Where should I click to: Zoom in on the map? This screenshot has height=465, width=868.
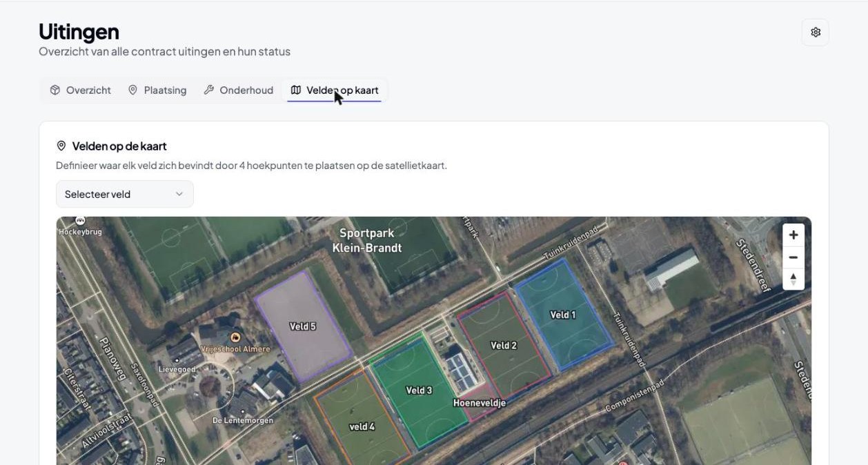pyautogui.click(x=793, y=235)
